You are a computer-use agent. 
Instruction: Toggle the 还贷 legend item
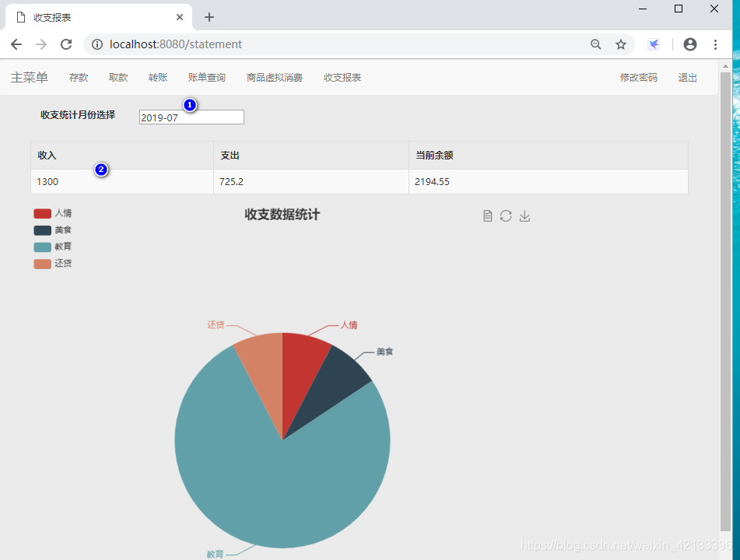coord(52,263)
